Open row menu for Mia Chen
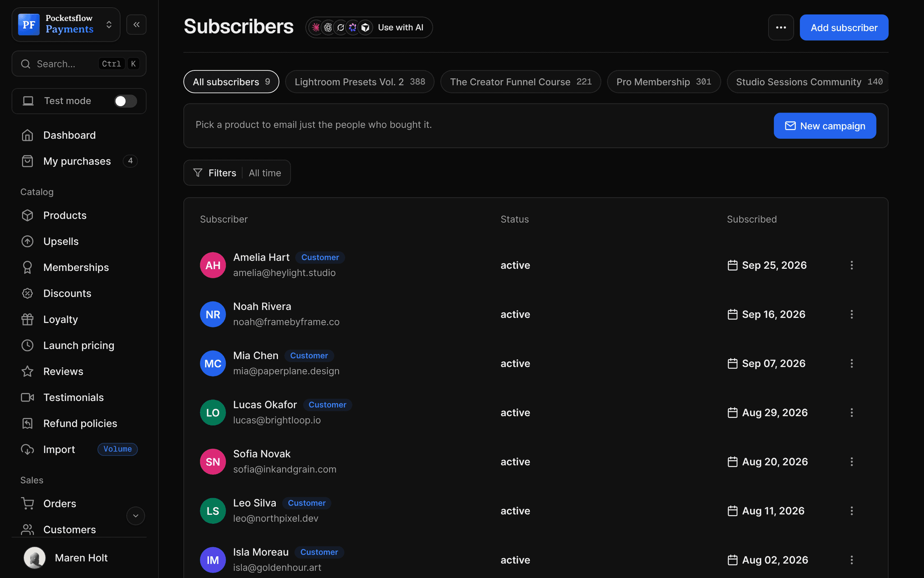 (x=852, y=364)
